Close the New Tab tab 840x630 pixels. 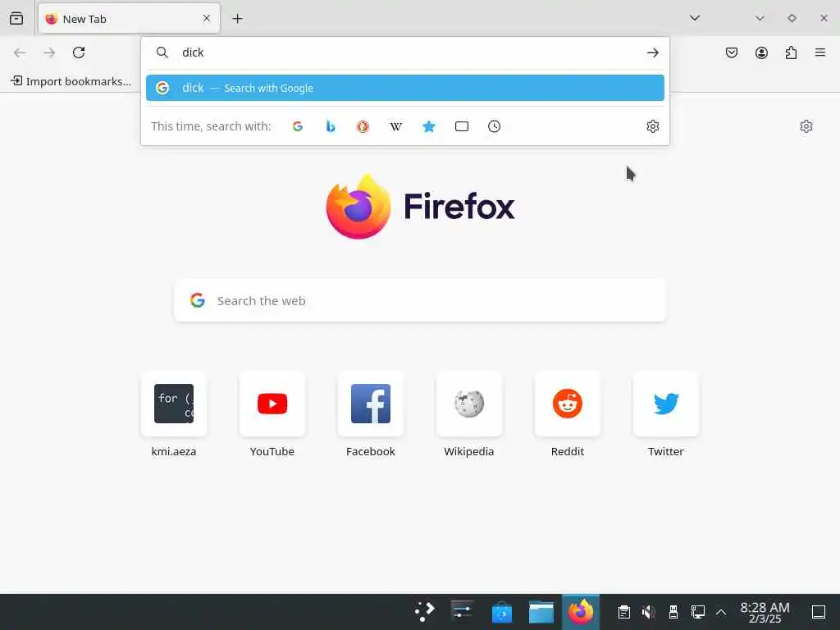pos(206,18)
